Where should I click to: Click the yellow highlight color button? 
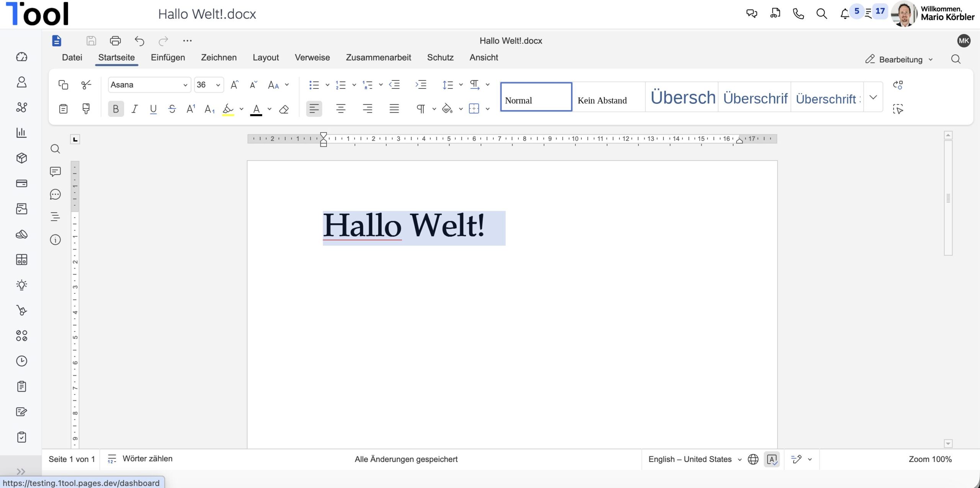point(228,109)
